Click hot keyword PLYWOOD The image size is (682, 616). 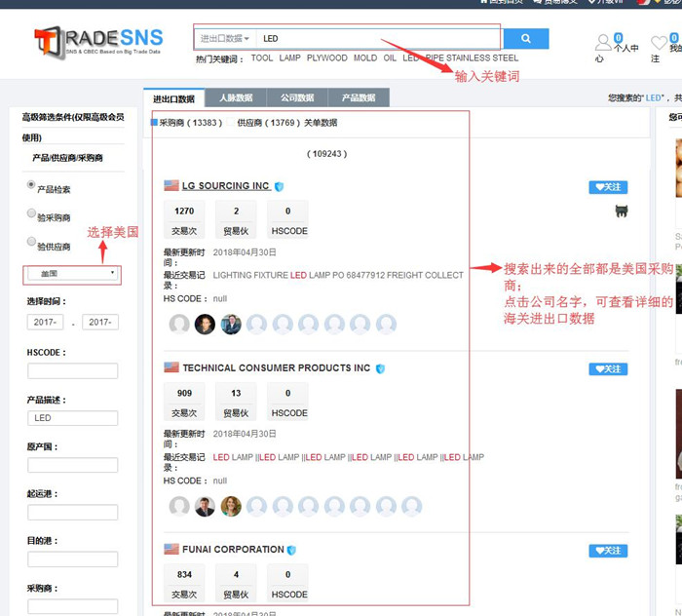pyautogui.click(x=327, y=58)
